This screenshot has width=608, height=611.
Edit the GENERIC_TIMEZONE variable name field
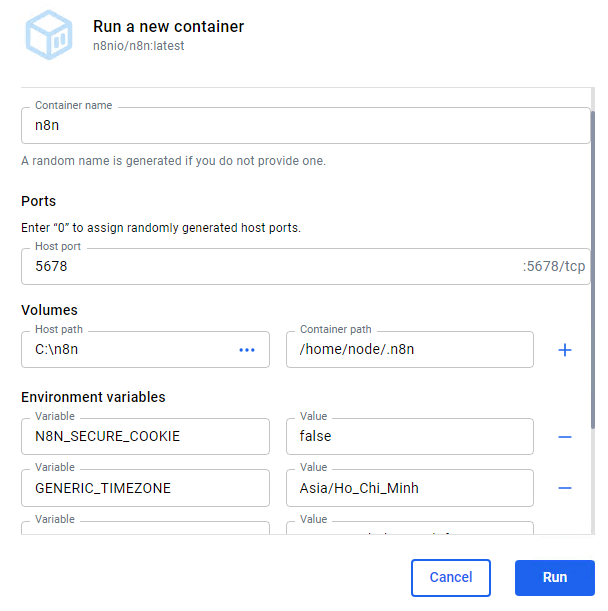coord(145,488)
